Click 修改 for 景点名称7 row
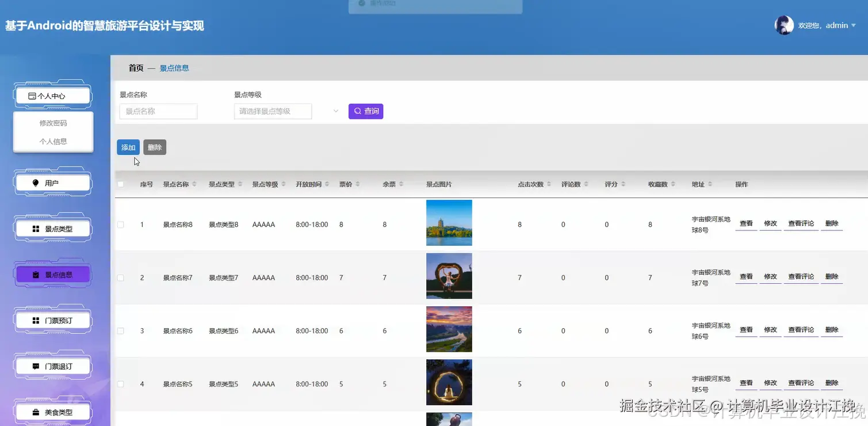Viewport: 868px width, 426px height. coord(770,276)
